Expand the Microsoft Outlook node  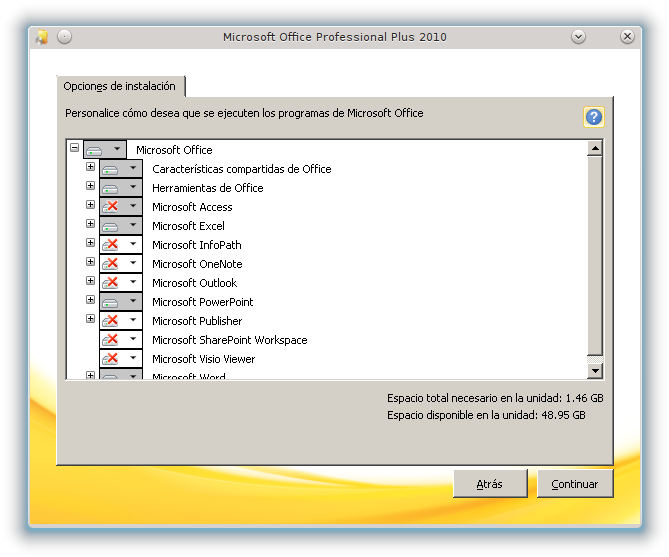(x=90, y=280)
